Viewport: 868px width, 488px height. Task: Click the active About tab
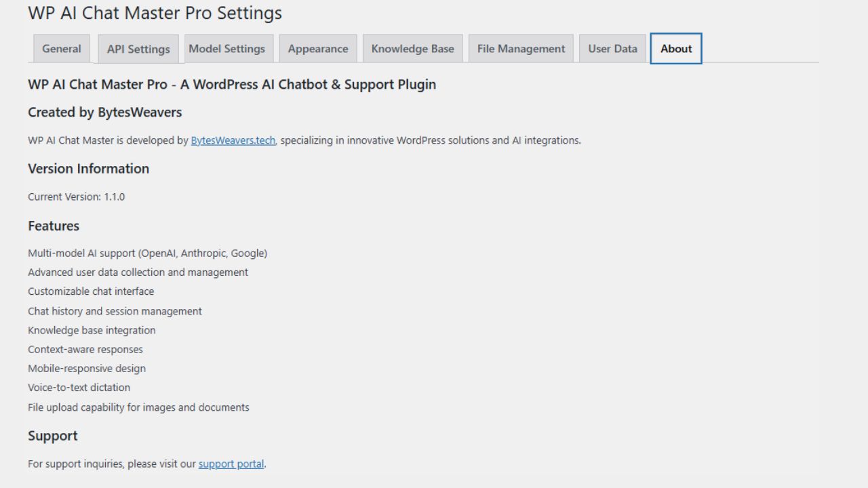click(x=676, y=49)
